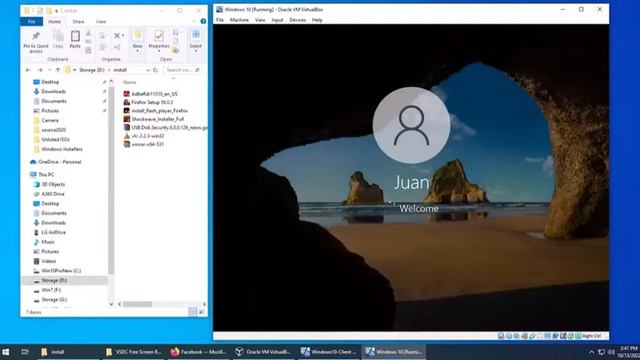Viewport: 640px width, 360px height.
Task: Select the Shockwave_Installer_Full file
Action: point(153,119)
